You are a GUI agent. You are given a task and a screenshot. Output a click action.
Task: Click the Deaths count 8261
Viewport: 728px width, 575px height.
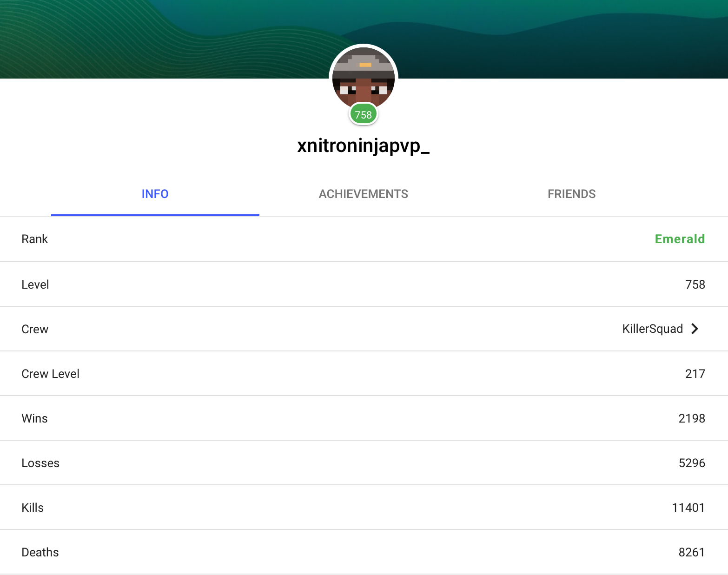pyautogui.click(x=692, y=552)
